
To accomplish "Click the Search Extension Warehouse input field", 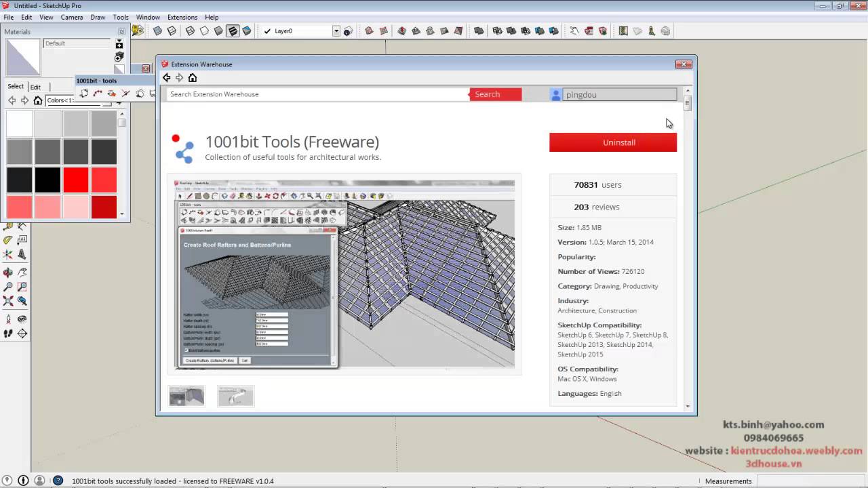I will click(317, 94).
